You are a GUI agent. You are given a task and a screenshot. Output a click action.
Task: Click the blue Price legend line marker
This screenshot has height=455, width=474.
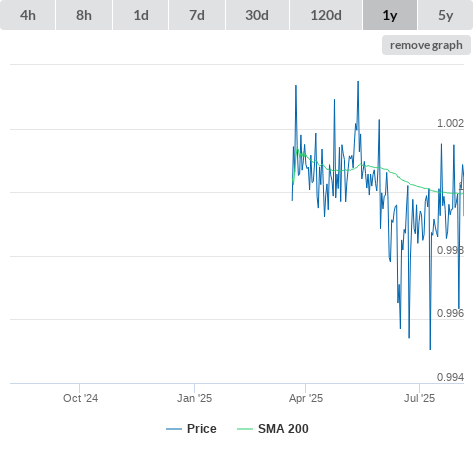(x=174, y=429)
